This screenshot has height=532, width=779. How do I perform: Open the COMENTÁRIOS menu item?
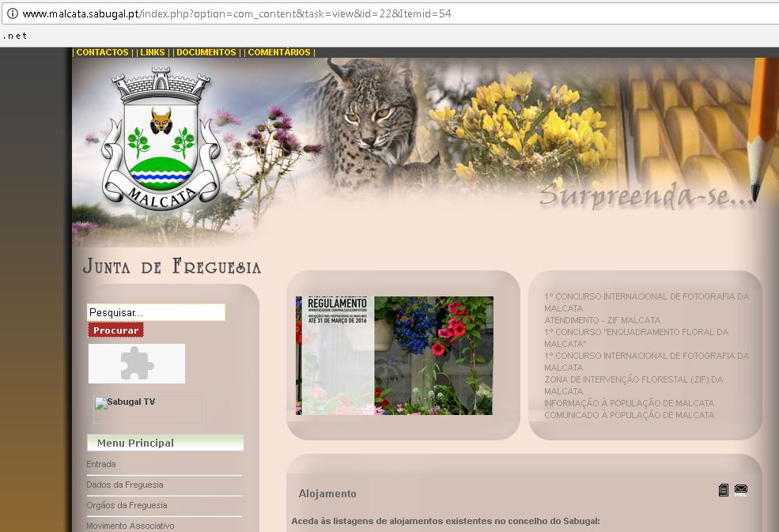(279, 52)
